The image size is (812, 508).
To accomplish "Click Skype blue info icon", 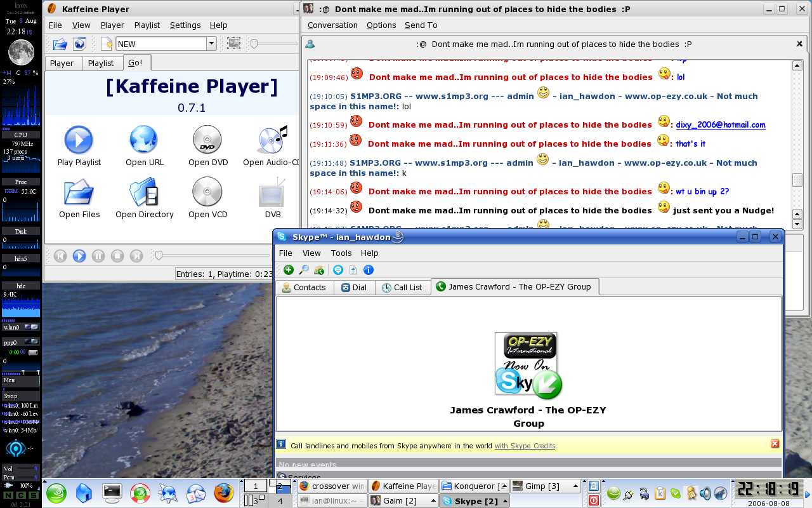I will tap(369, 270).
